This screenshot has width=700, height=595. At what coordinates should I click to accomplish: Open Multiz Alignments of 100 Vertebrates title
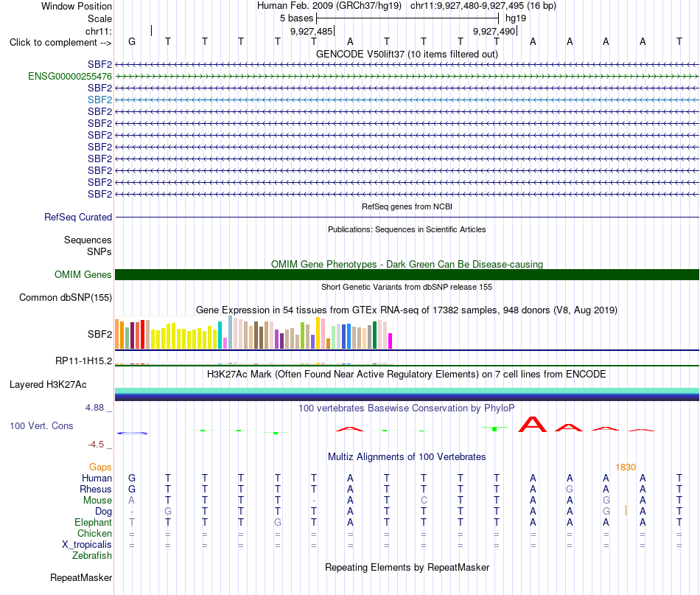tap(407, 457)
